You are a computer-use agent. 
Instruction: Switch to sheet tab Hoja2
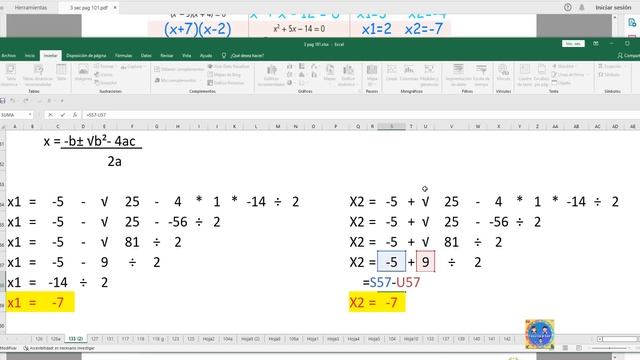click(x=209, y=339)
